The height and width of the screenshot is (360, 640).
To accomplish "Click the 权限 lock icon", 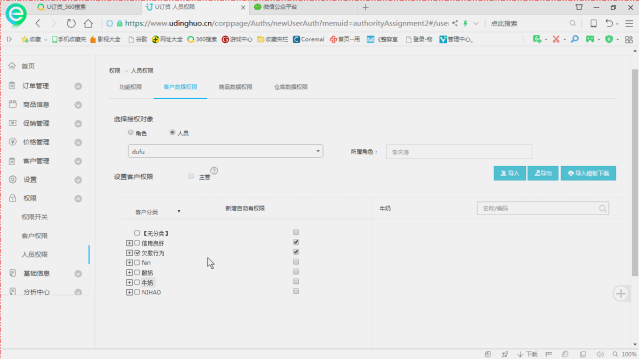I will (x=13, y=198).
